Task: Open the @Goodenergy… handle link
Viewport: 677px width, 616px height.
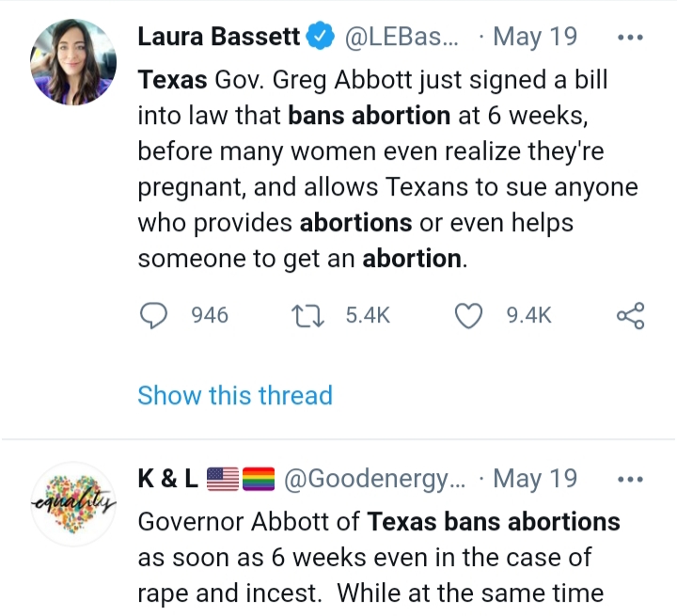Action: tap(374, 479)
